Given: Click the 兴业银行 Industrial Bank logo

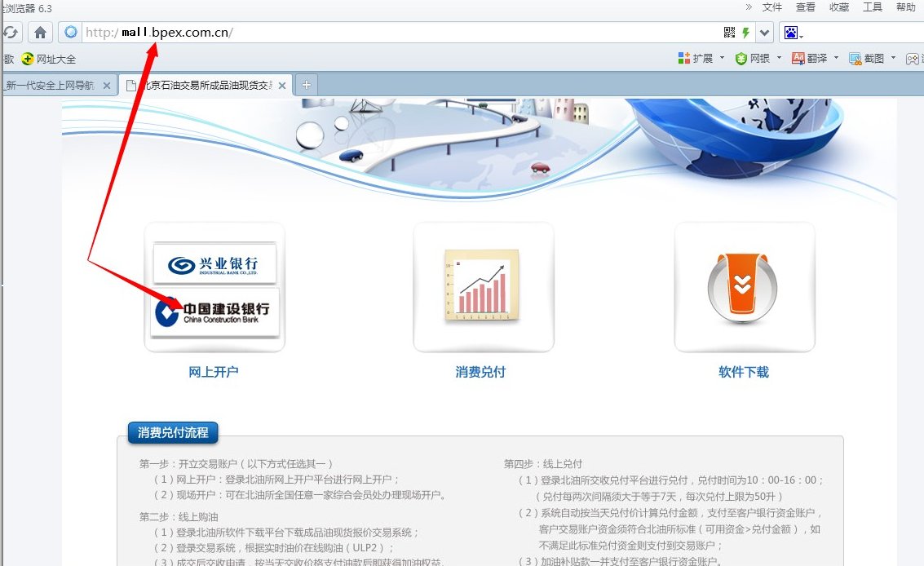Looking at the screenshot, I should (214, 264).
